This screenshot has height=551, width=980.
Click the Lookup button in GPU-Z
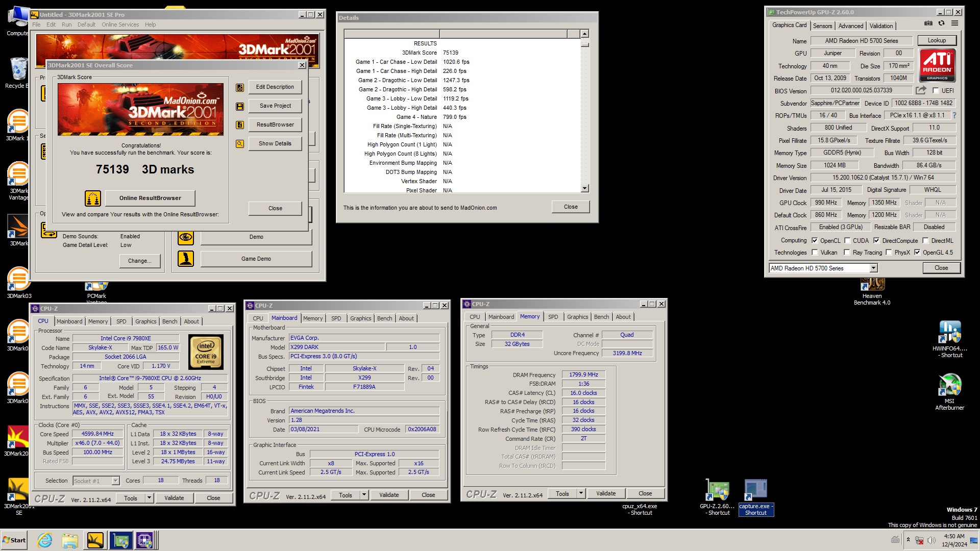[937, 40]
